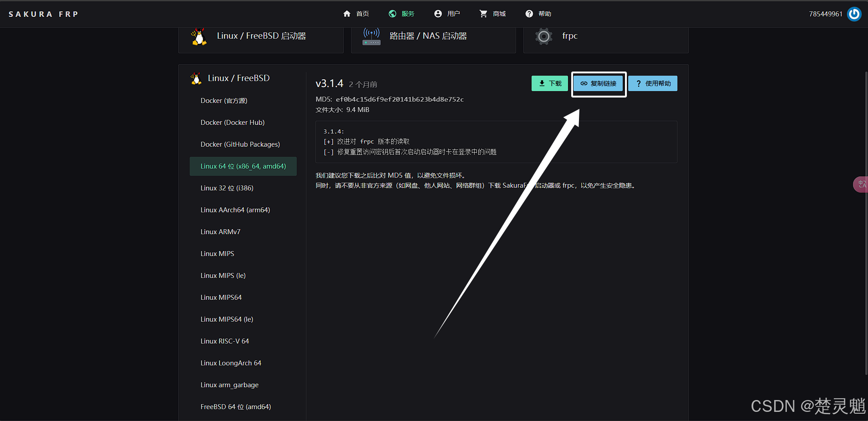
Task: Select Linux 64 位 (x86_64, amd64)
Action: click(243, 166)
